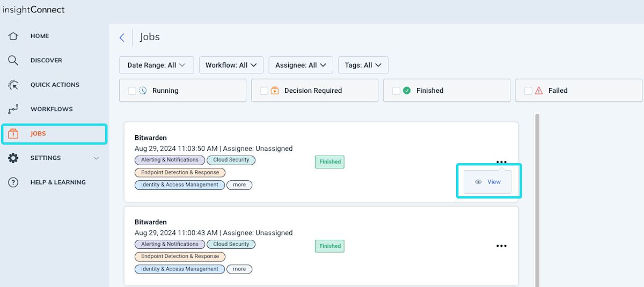
Task: Click the Finished green checkmark icon
Action: [407, 91]
